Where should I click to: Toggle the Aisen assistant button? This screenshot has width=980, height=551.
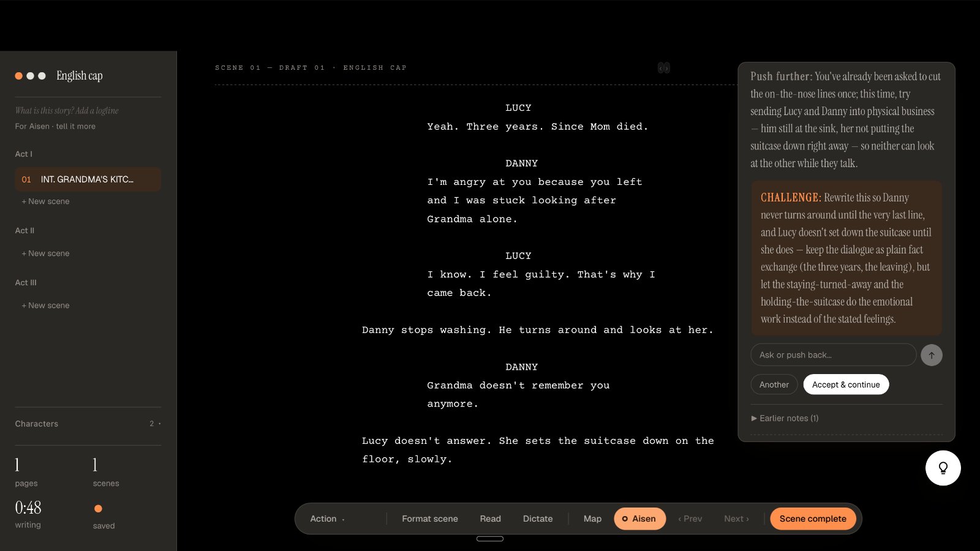point(639,519)
